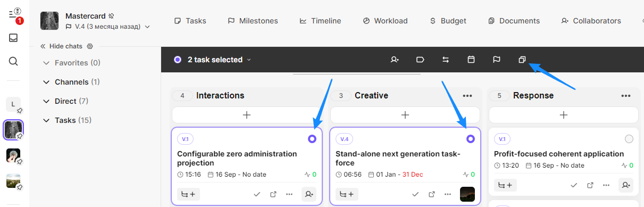Screen dimensions: 644x207
Task: Open more options on Configurable zero card
Action: click(x=289, y=194)
